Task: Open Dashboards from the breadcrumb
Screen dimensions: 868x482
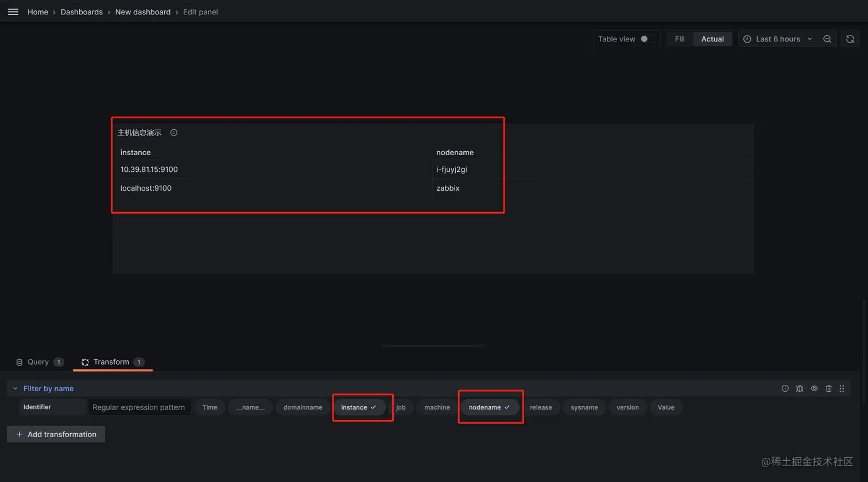Action: 82,12
